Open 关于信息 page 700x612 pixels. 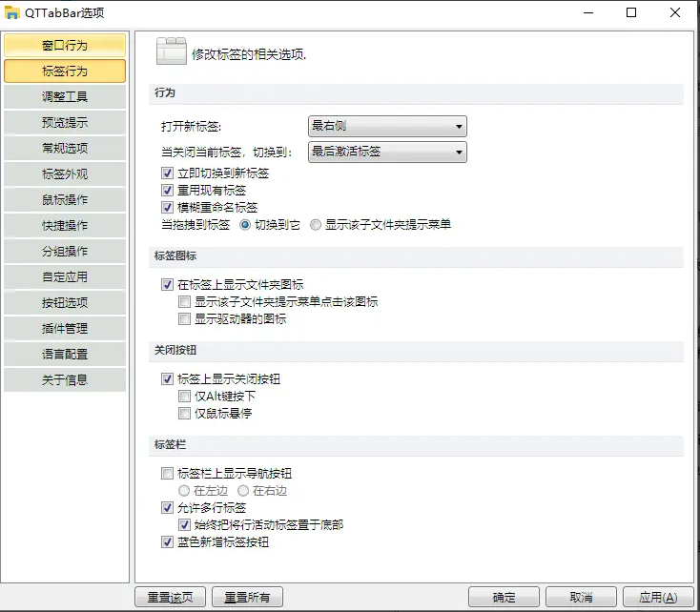(x=65, y=379)
